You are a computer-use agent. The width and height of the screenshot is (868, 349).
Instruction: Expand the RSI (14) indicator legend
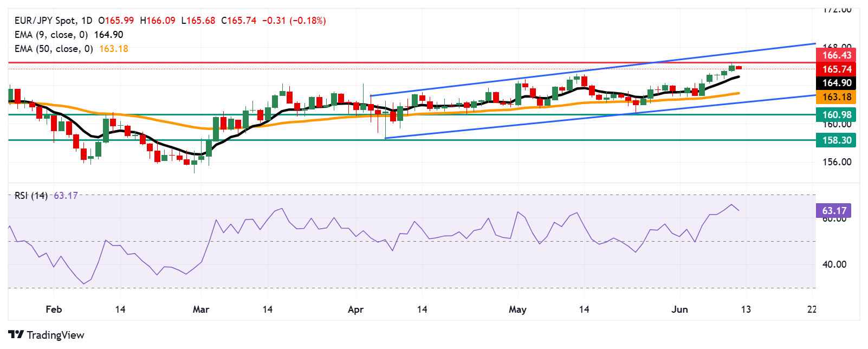coord(31,196)
